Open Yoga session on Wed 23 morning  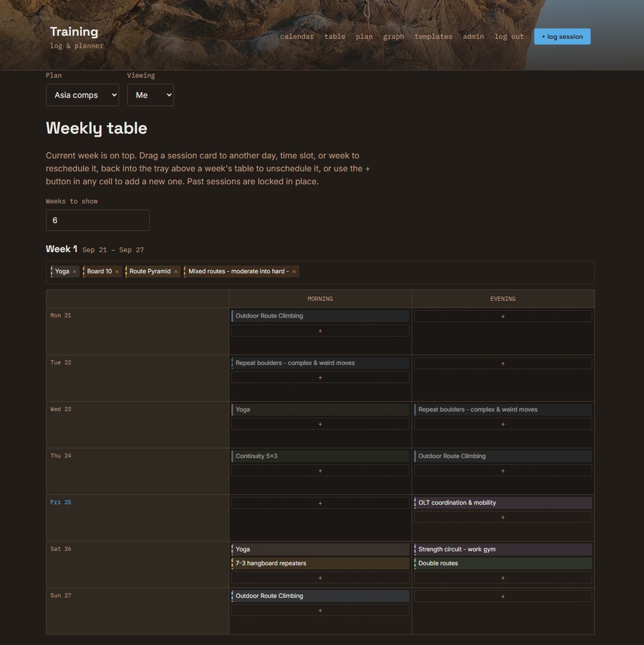[320, 409]
